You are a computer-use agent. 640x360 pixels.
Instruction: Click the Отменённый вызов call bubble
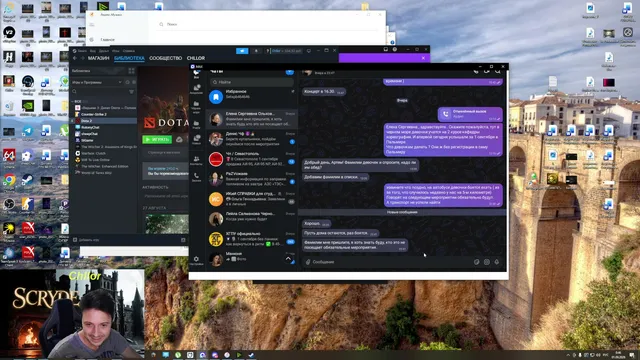click(x=470, y=114)
